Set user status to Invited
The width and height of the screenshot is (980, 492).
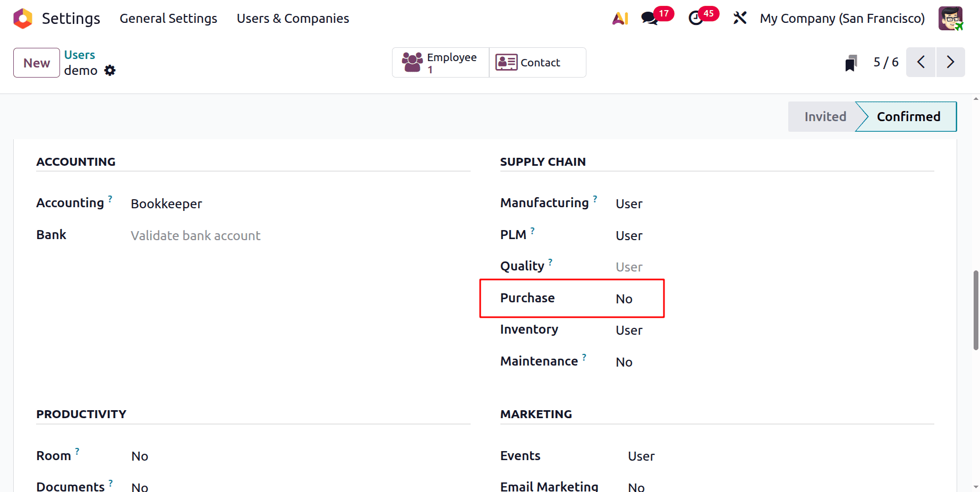click(x=825, y=116)
